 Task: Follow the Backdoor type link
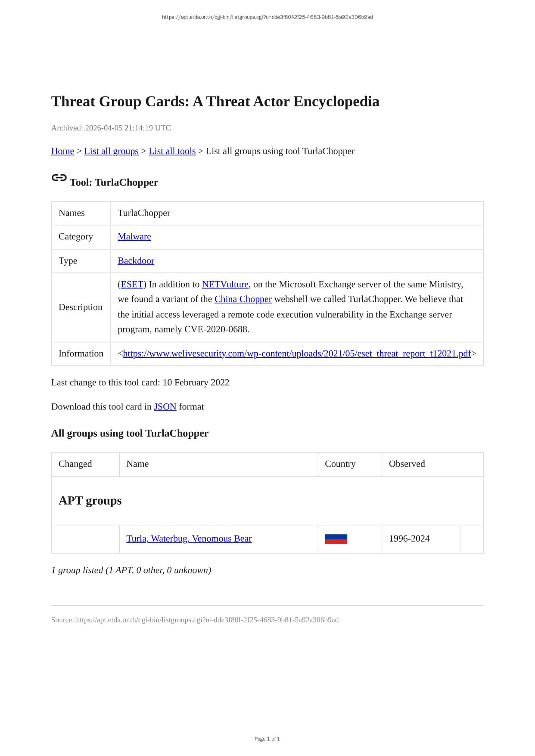coord(136,261)
